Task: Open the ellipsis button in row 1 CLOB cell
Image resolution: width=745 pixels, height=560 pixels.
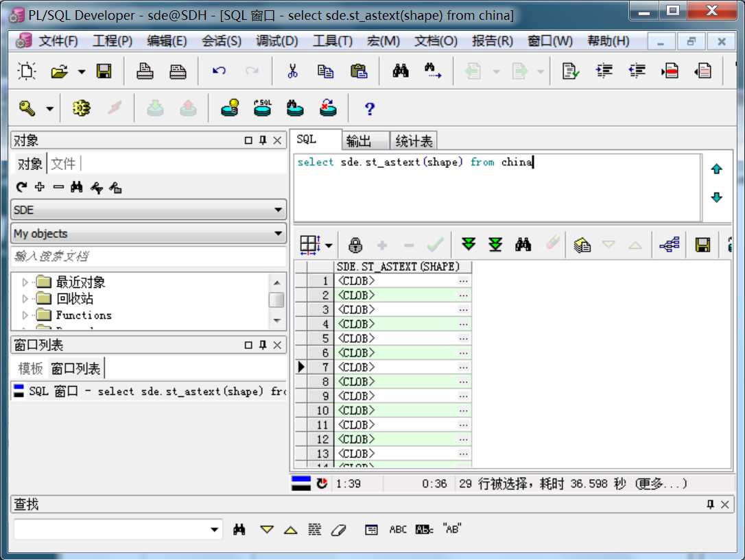Action: tap(463, 281)
